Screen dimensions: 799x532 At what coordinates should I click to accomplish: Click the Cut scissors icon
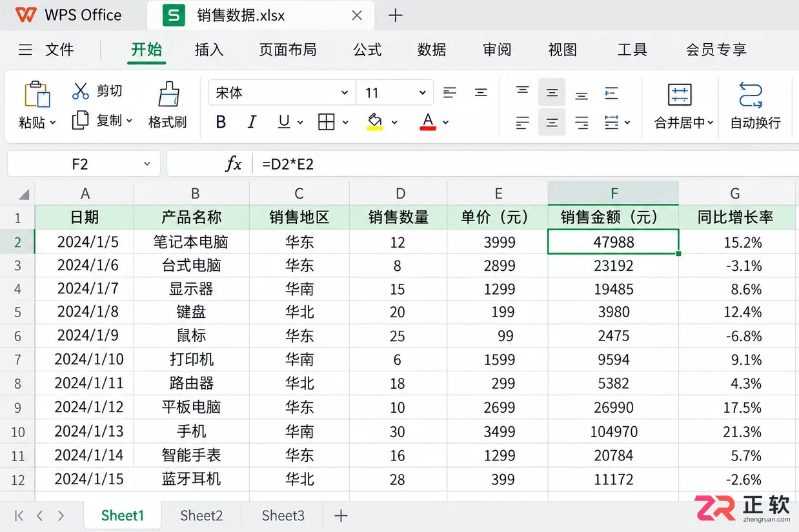(x=81, y=91)
